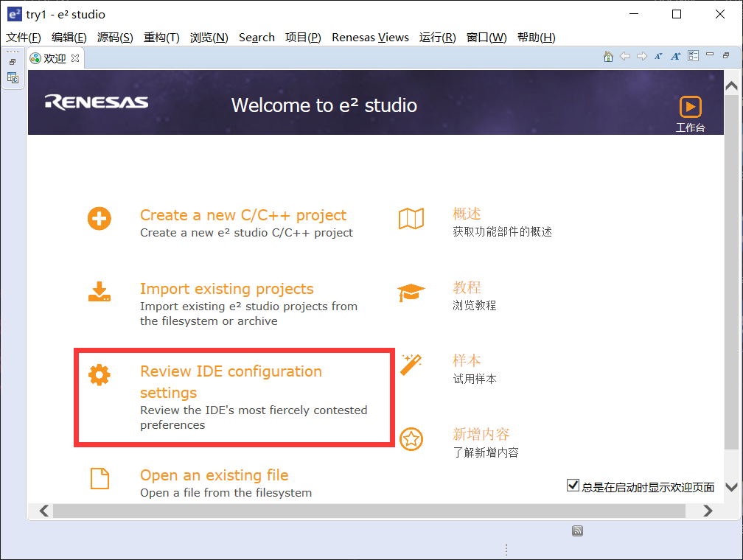743x560 pixels.
Task: Increase the Welcome page text size
Action: [675, 55]
